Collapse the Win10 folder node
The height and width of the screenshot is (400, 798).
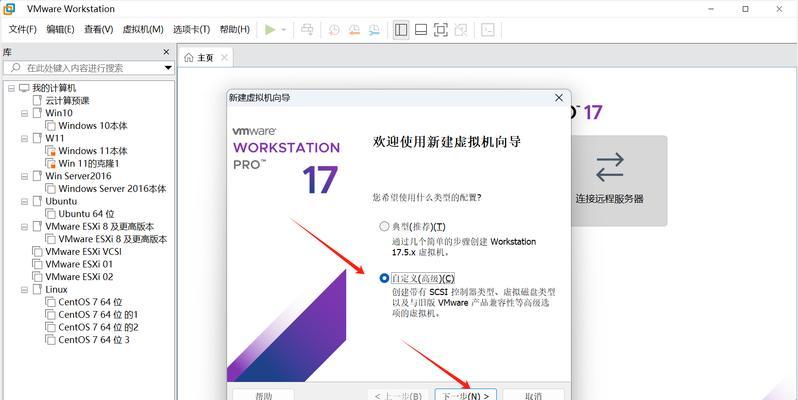pos(24,113)
